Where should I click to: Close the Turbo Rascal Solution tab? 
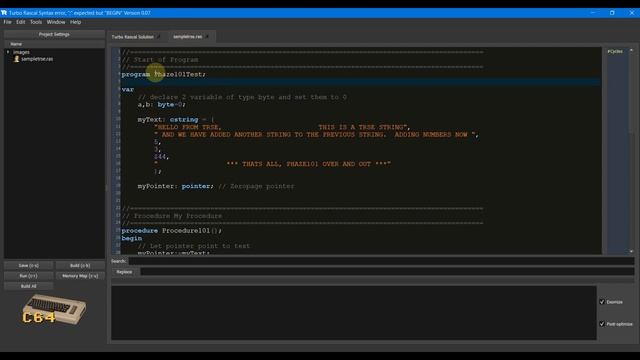[x=159, y=37]
